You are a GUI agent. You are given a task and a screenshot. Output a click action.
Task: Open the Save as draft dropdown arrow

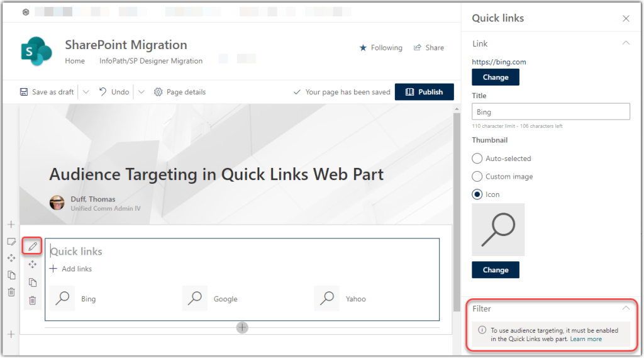86,92
